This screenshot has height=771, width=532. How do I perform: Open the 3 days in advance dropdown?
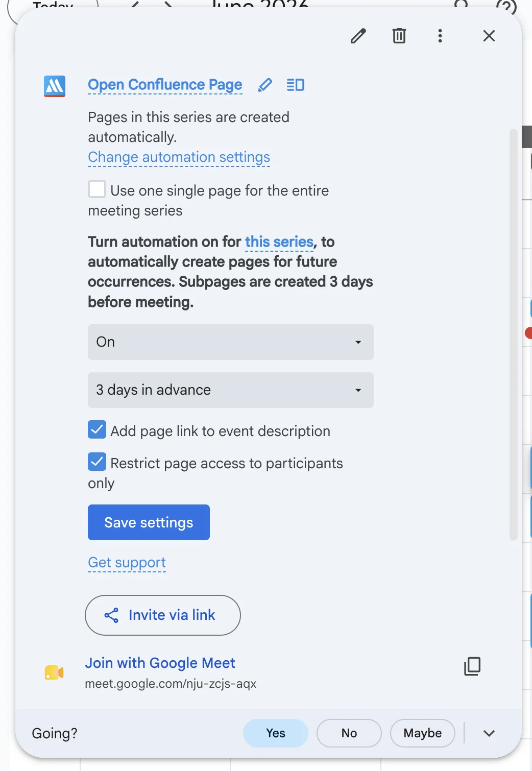[231, 390]
